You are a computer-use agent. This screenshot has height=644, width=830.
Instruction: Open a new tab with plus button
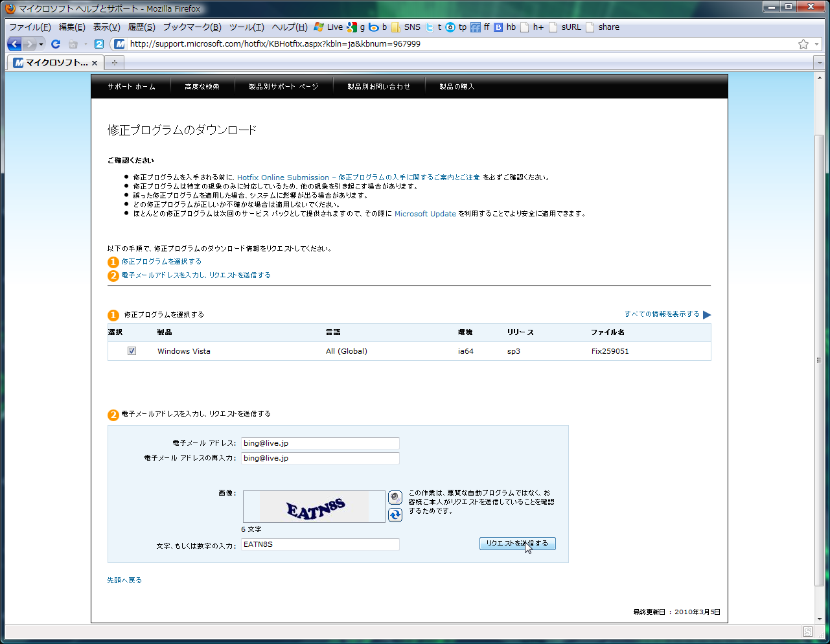pyautogui.click(x=115, y=63)
